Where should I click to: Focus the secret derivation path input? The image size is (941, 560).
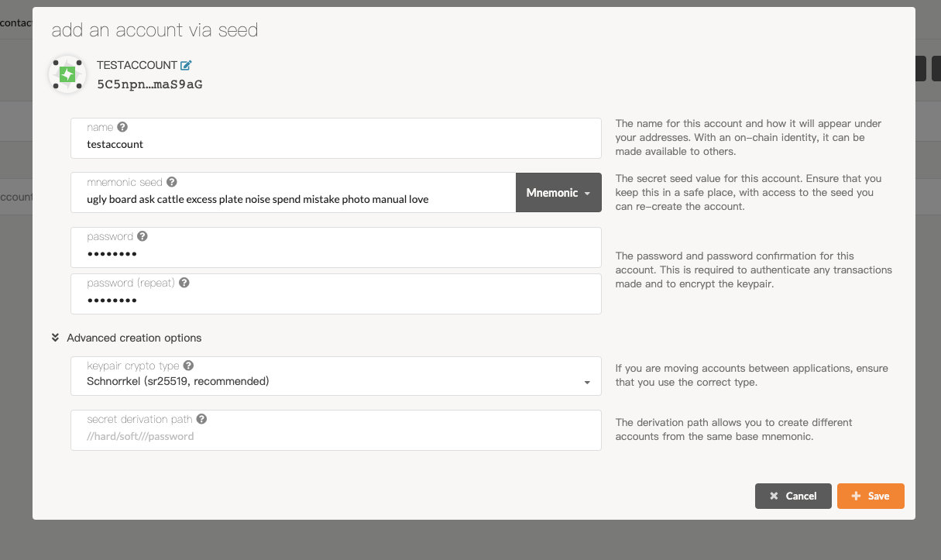point(335,436)
